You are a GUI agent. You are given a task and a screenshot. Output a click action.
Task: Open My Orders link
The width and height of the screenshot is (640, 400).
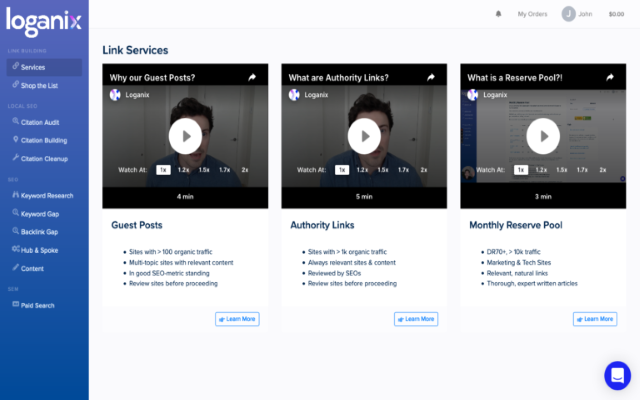(x=533, y=14)
